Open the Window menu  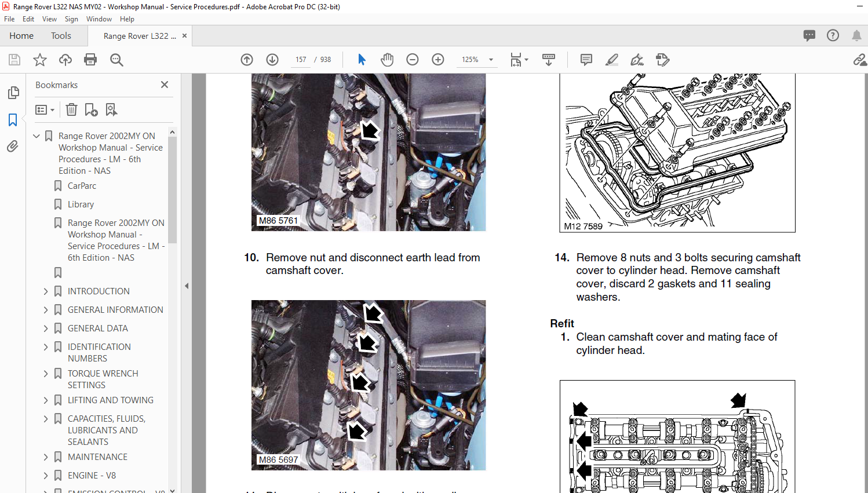pyautogui.click(x=99, y=19)
